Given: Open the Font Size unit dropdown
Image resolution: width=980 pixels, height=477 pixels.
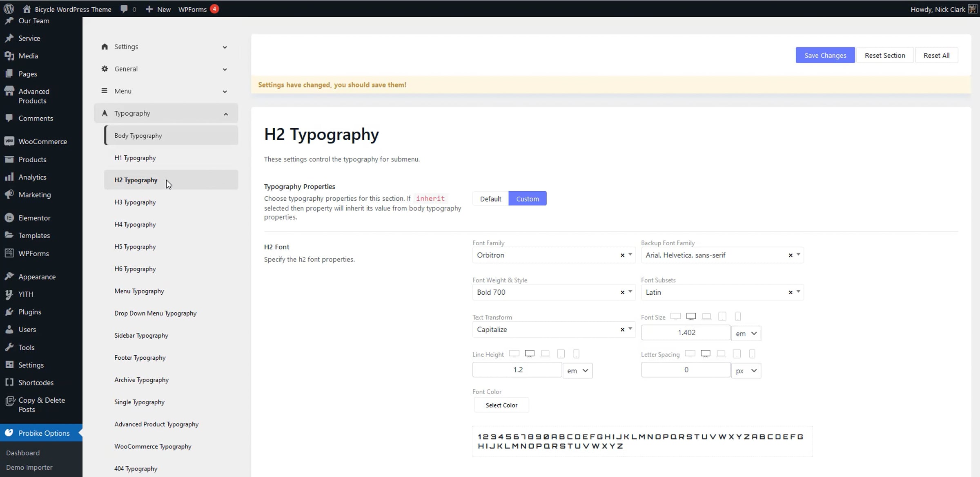Looking at the screenshot, I should (746, 334).
